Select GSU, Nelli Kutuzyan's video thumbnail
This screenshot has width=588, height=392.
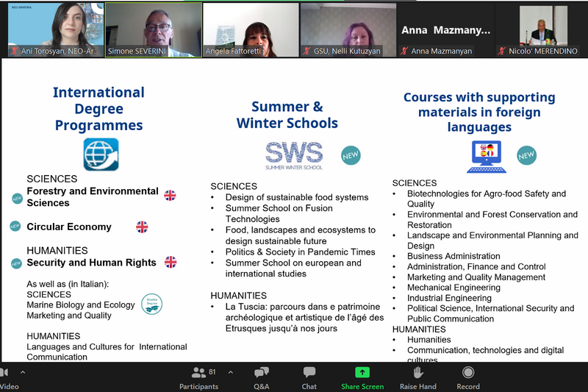point(348,30)
